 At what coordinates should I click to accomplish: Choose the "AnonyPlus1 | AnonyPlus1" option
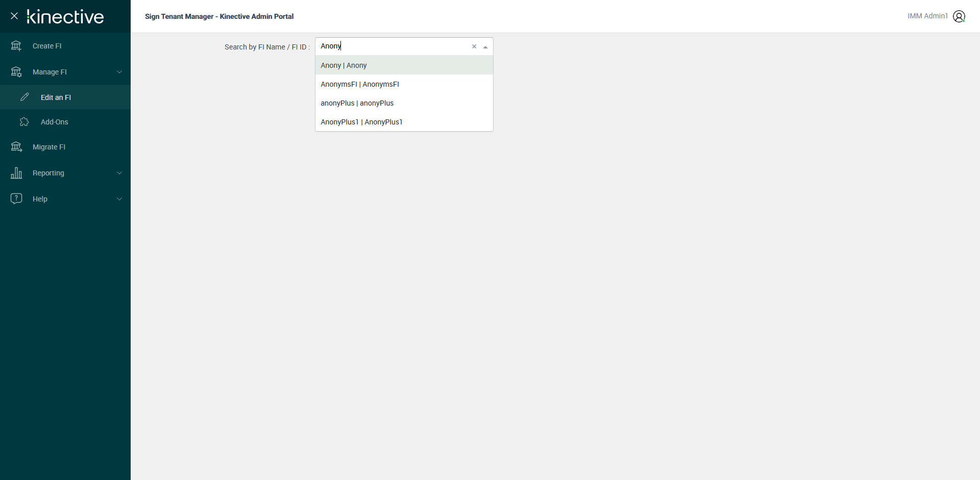(x=404, y=122)
